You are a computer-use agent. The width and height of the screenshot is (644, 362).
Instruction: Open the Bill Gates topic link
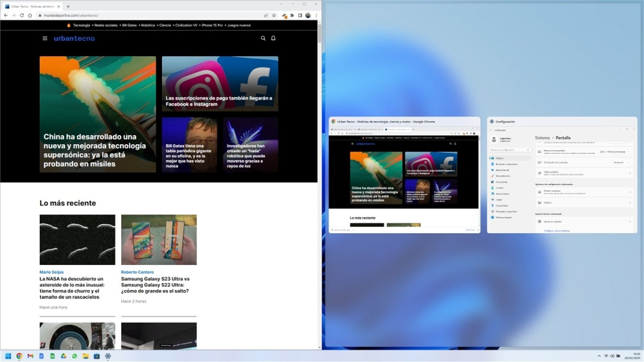(129, 25)
